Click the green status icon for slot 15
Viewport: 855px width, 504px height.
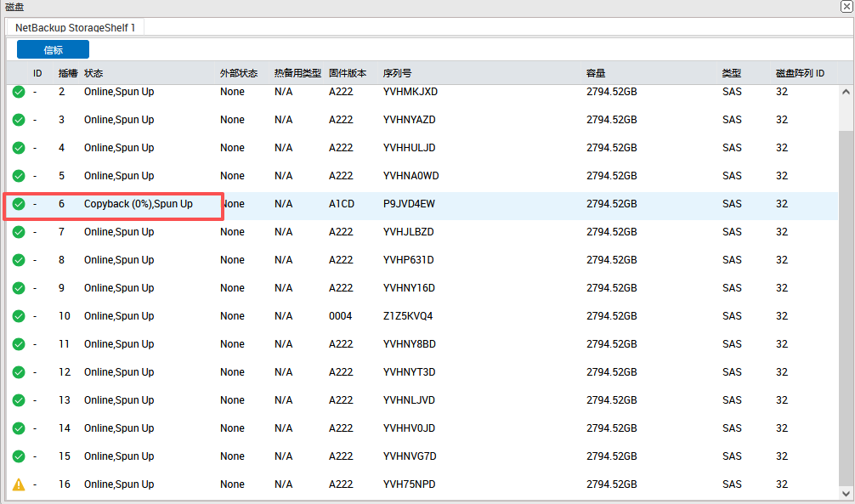[x=18, y=456]
